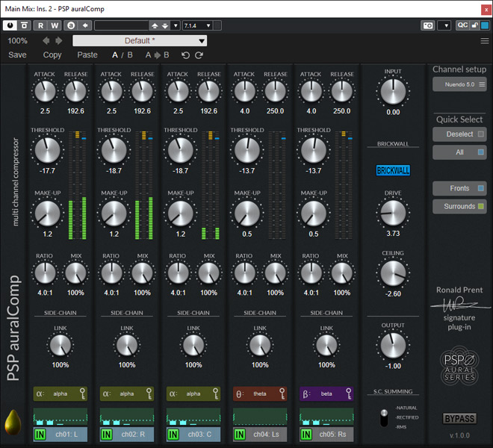Click Paste in the preset bar
Screen dimensions: 493x448
click(87, 55)
